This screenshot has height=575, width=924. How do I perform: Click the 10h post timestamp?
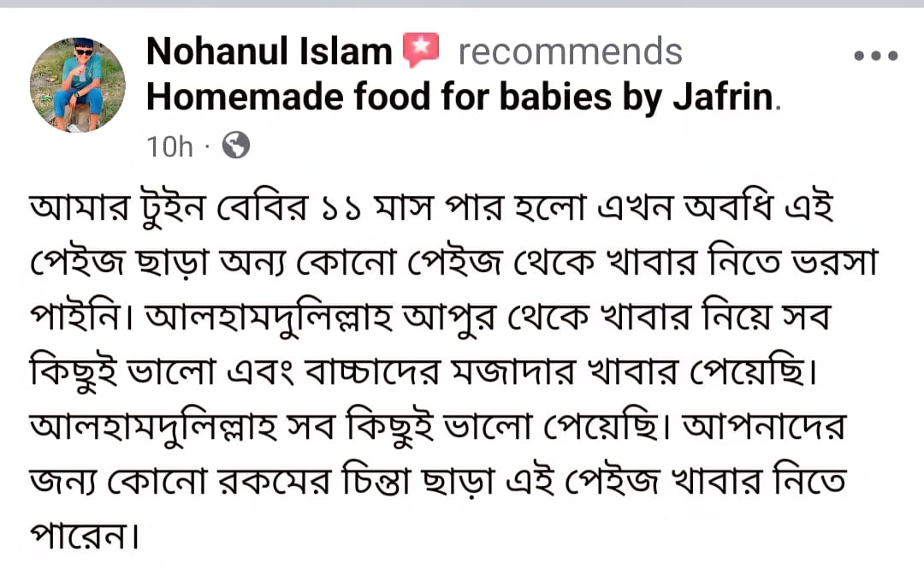[170, 147]
